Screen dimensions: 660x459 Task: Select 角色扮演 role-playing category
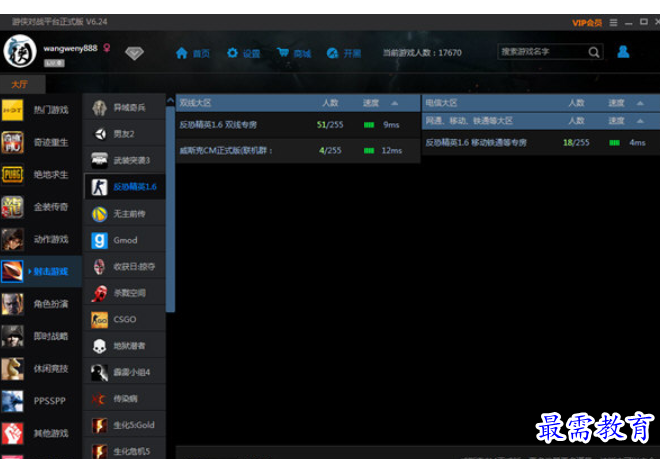click(41, 304)
